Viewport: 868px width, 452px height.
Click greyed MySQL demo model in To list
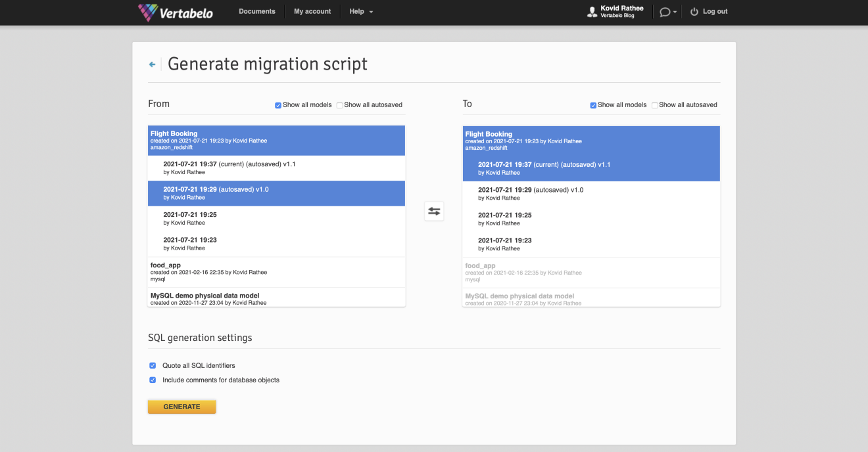[x=591, y=298]
